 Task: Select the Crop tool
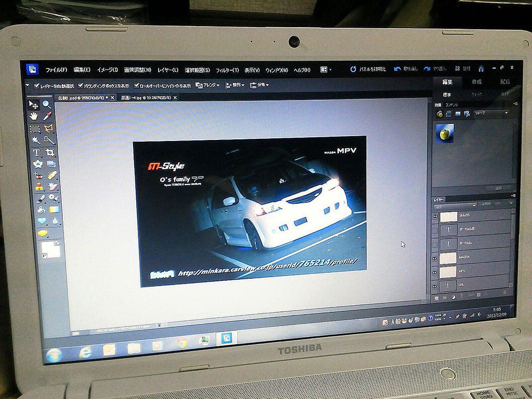click(50, 152)
